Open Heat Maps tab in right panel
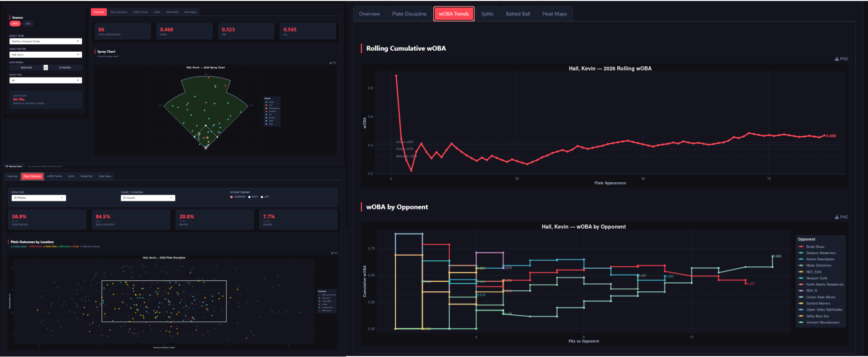The width and height of the screenshot is (868, 357). [x=554, y=14]
